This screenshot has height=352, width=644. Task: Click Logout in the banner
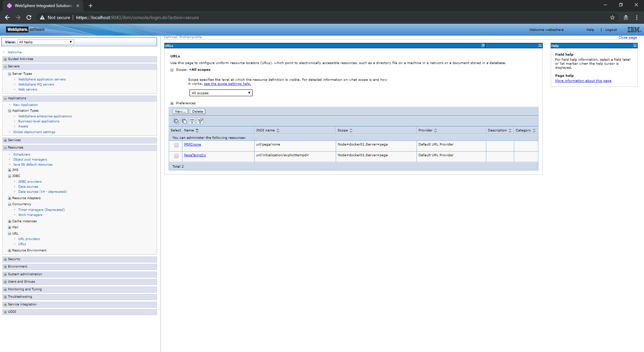click(611, 30)
